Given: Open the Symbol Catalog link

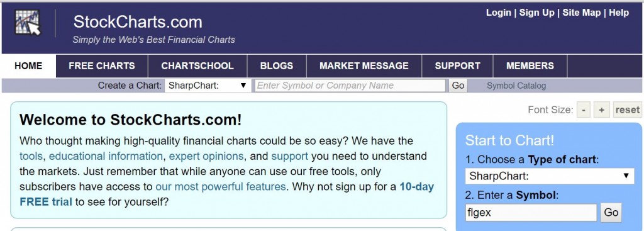Looking at the screenshot, I should pyautogui.click(x=516, y=86).
